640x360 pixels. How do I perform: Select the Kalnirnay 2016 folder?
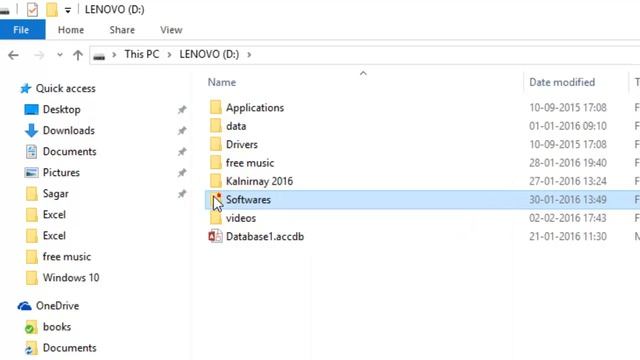(x=259, y=181)
